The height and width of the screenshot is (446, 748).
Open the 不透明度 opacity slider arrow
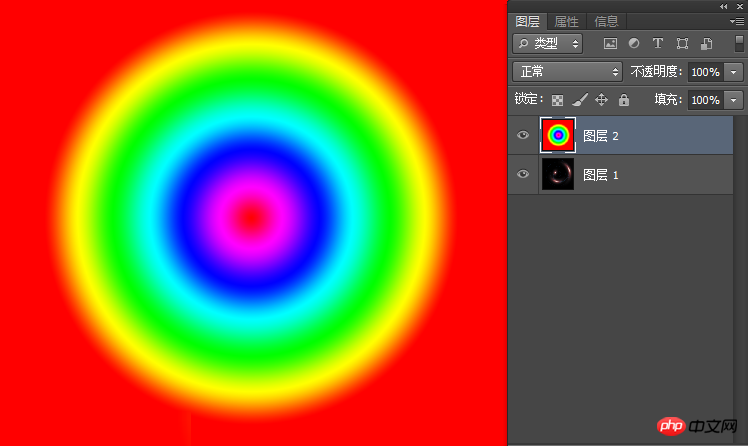[x=734, y=72]
